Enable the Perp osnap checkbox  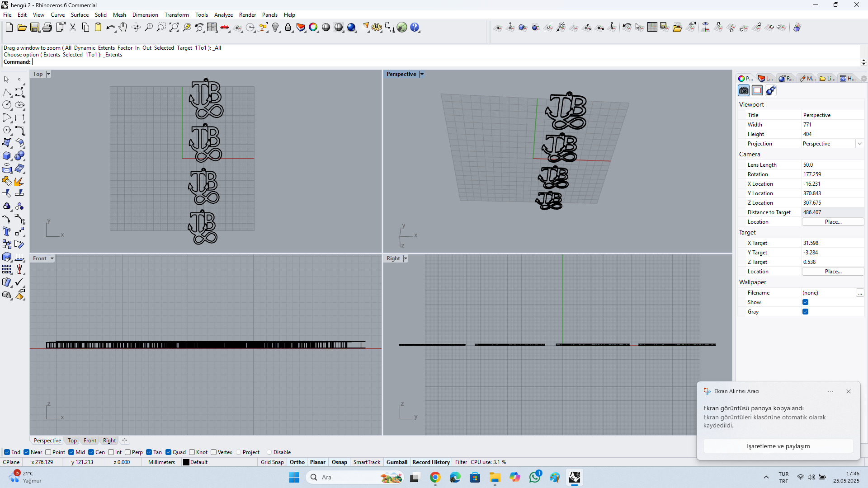[x=128, y=452]
